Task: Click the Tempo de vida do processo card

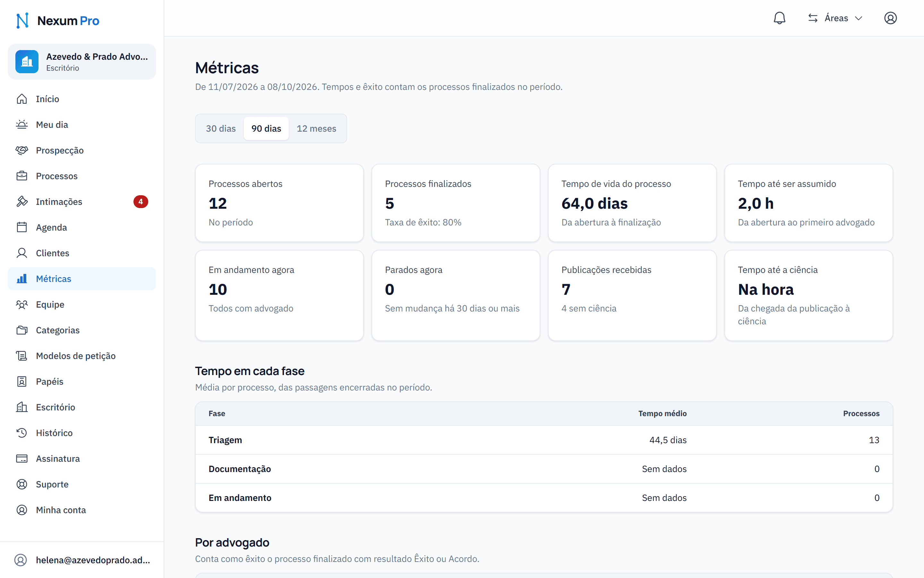Action: [x=632, y=203]
